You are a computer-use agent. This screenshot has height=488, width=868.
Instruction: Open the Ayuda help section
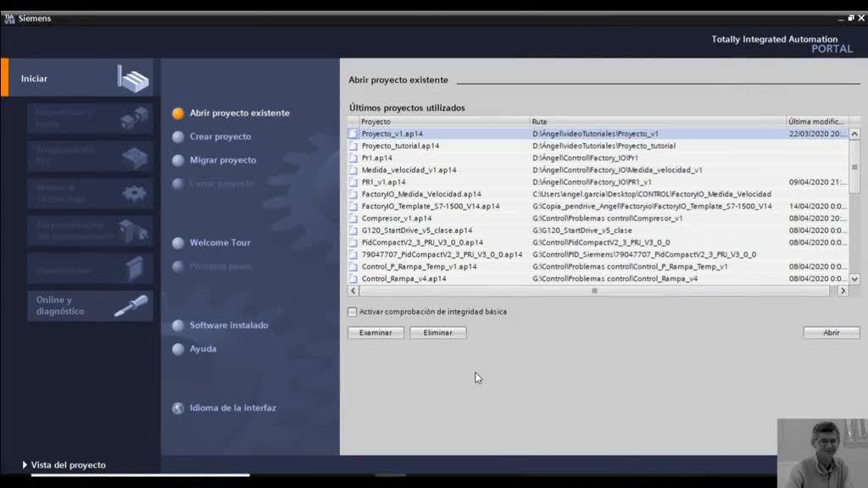pos(203,348)
